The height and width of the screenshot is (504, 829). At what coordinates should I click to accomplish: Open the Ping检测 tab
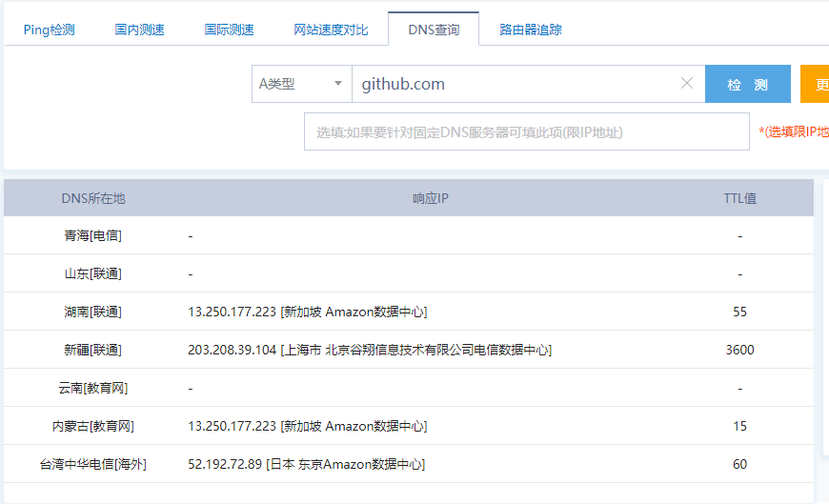point(50,30)
